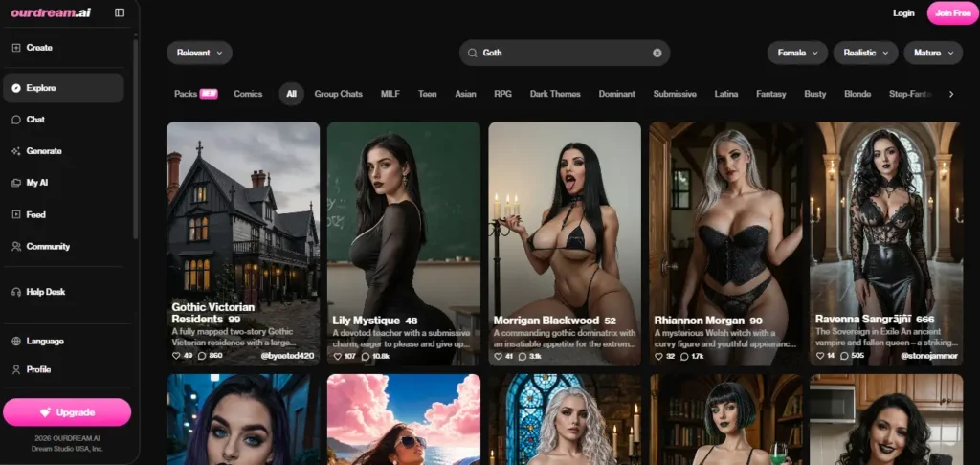980x465 pixels.
Task: Click into the Goth search field
Action: 565,54
